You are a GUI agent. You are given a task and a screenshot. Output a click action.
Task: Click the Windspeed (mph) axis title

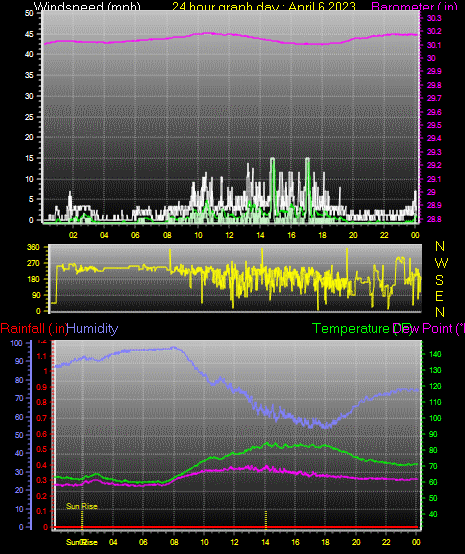click(x=87, y=6)
